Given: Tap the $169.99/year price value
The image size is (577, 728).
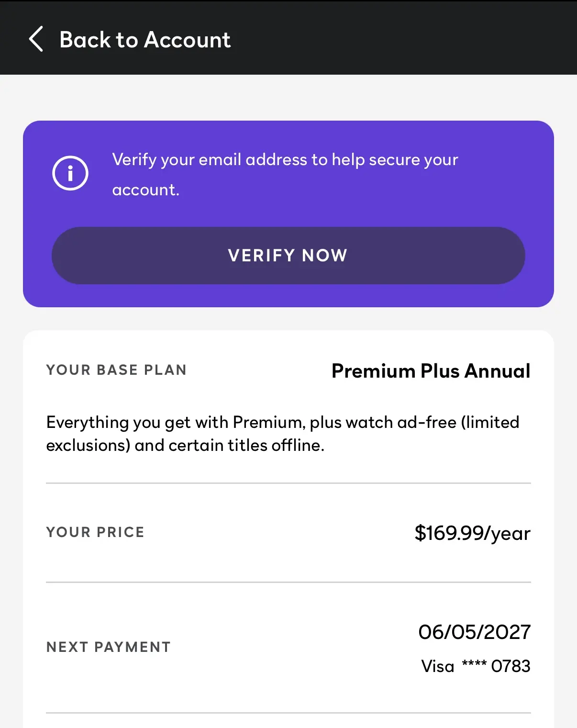Looking at the screenshot, I should coord(473,533).
